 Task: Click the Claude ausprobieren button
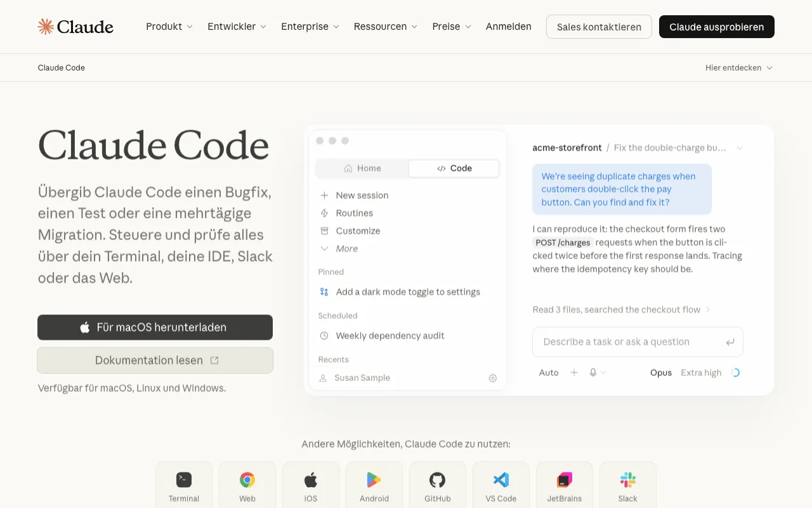tap(717, 27)
